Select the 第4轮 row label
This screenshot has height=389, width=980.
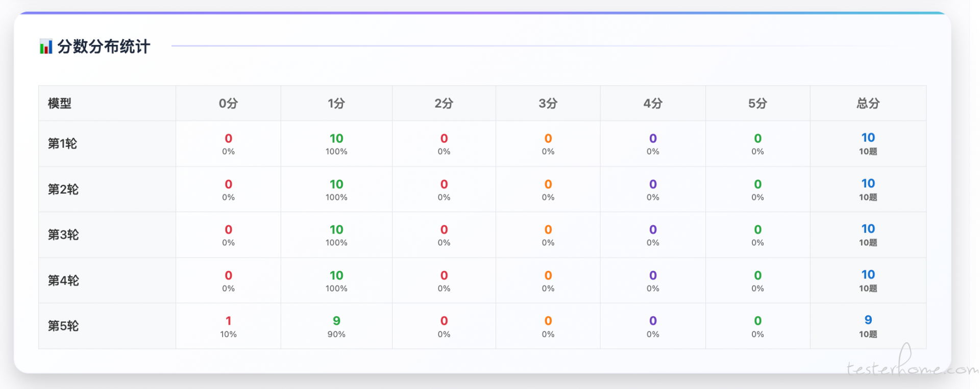tap(63, 281)
